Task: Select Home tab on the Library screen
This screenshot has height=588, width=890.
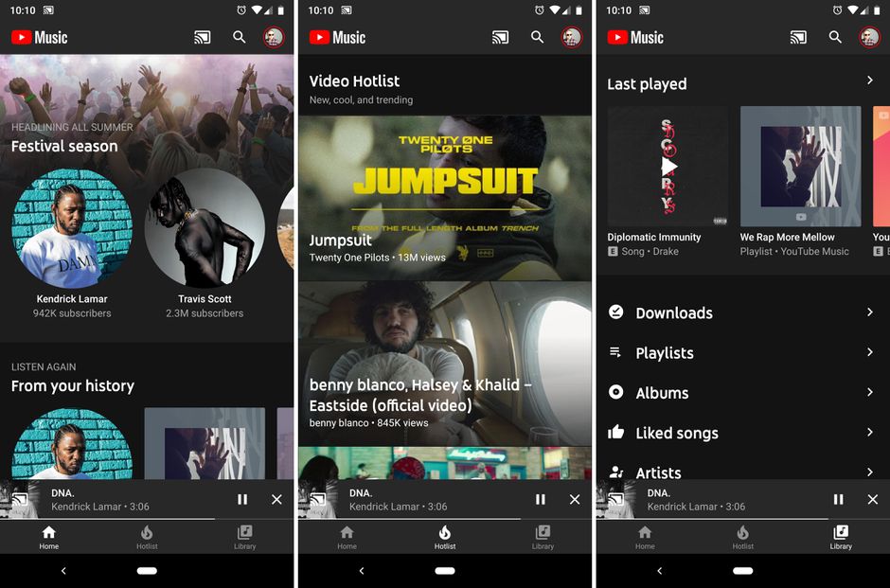Action: point(645,537)
